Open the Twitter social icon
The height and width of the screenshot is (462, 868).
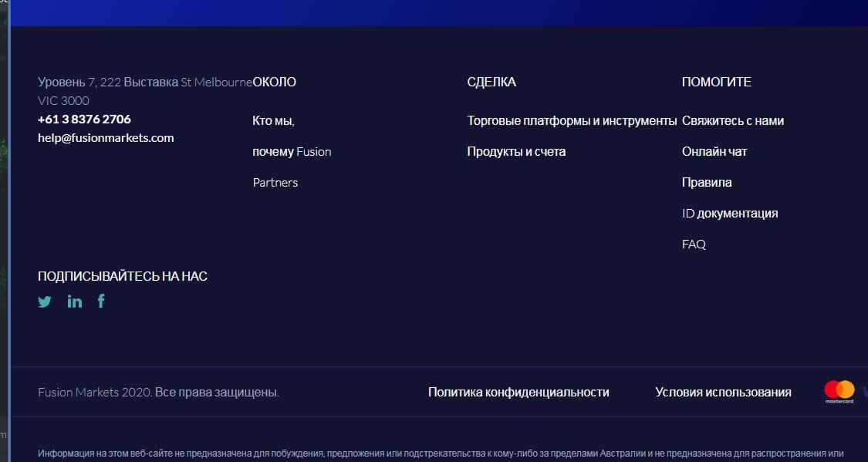(x=45, y=302)
